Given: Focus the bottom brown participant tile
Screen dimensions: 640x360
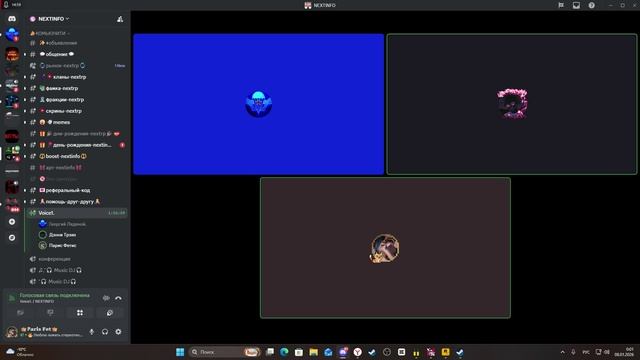Looking at the screenshot, I should click(385, 248).
